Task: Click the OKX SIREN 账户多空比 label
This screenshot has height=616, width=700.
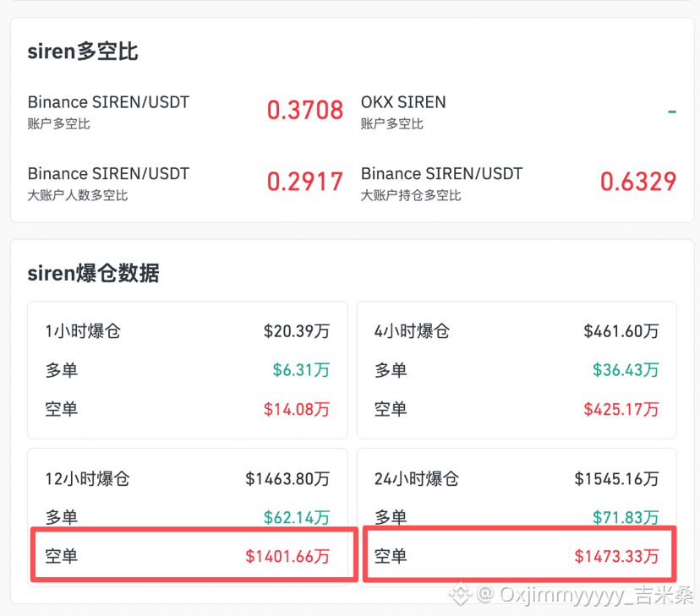Action: (x=403, y=112)
